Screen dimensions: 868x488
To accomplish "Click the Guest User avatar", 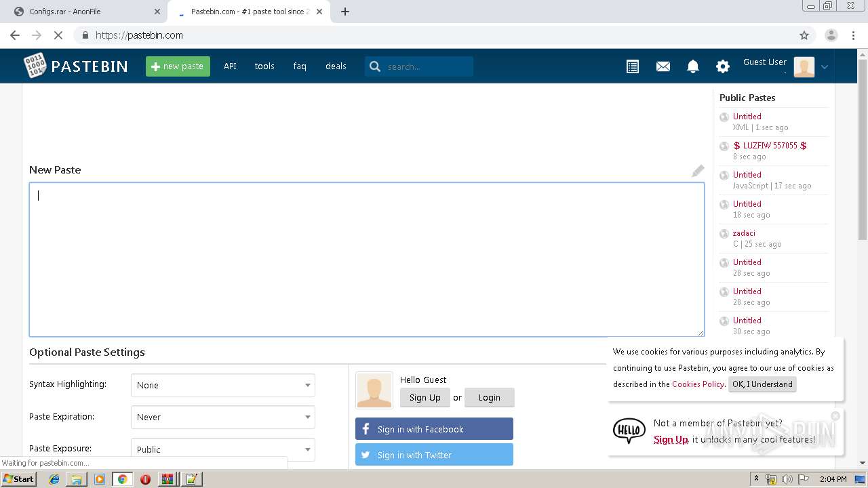I will pyautogui.click(x=804, y=66).
